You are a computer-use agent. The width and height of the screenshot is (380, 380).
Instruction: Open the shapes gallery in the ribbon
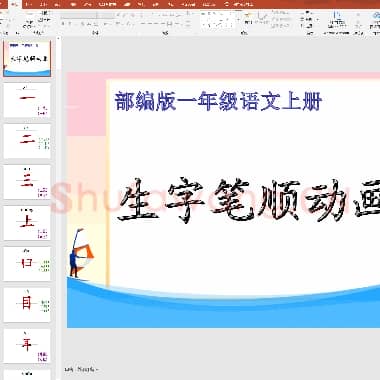[217, 21]
